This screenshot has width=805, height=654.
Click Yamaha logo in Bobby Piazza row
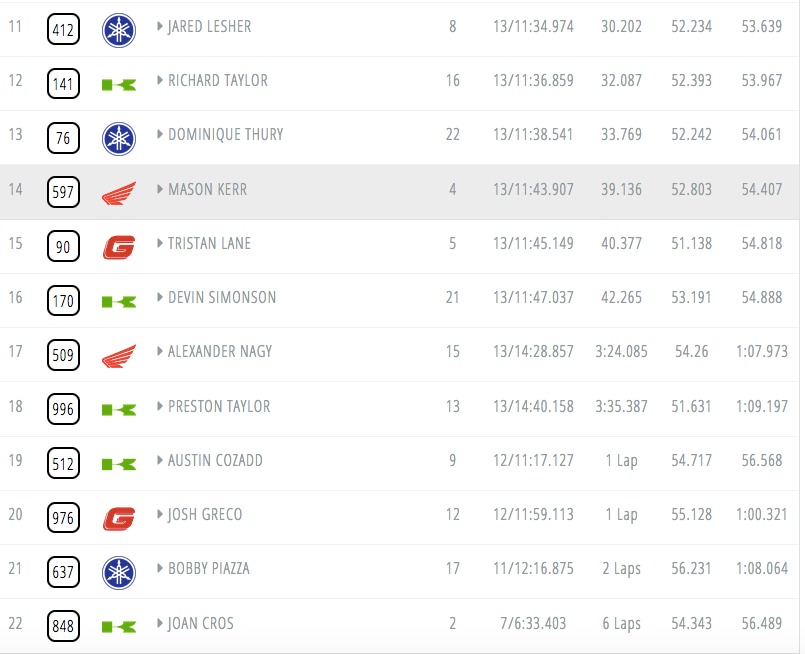(x=119, y=572)
